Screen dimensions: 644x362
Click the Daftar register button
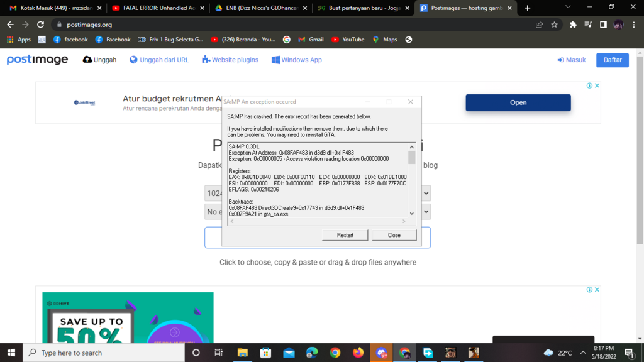pos(613,60)
